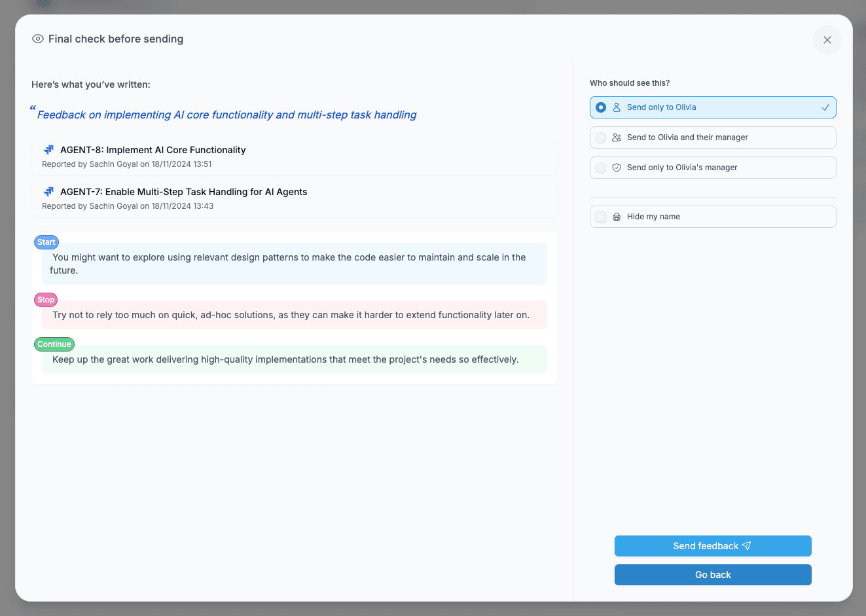This screenshot has height=616, width=866.
Task: Click the Jira icon next to AGENT-7
Action: click(48, 192)
